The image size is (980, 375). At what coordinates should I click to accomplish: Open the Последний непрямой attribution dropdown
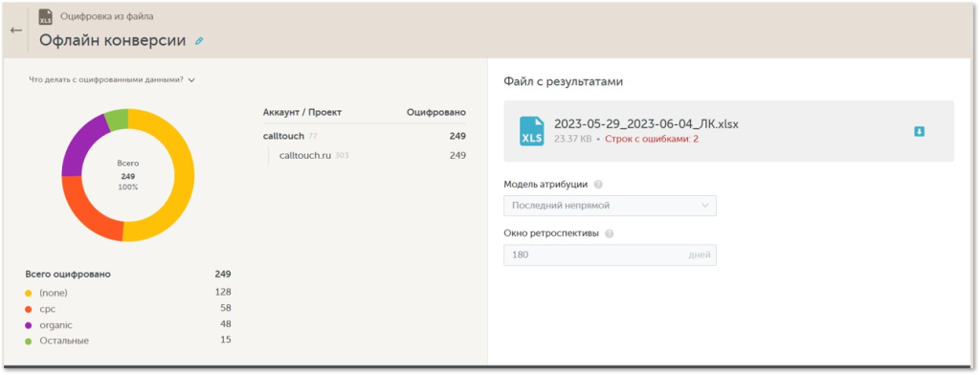610,206
